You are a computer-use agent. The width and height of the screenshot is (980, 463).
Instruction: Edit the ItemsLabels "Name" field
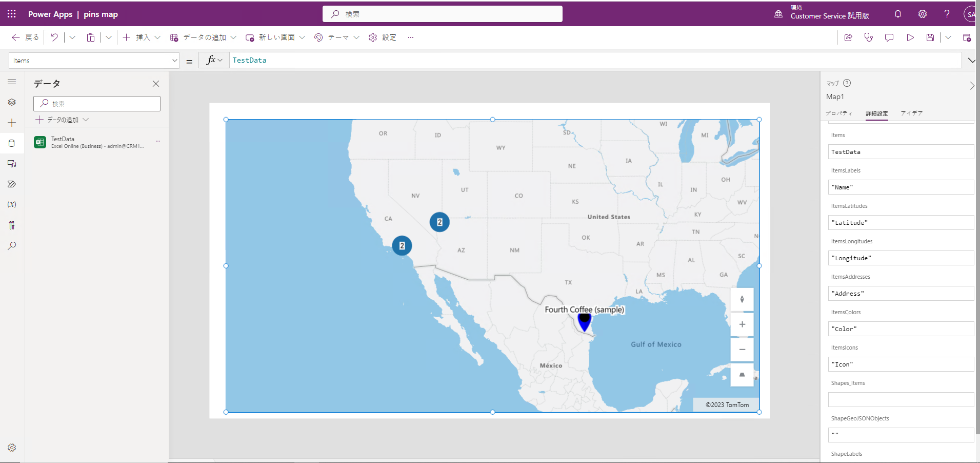(901, 187)
